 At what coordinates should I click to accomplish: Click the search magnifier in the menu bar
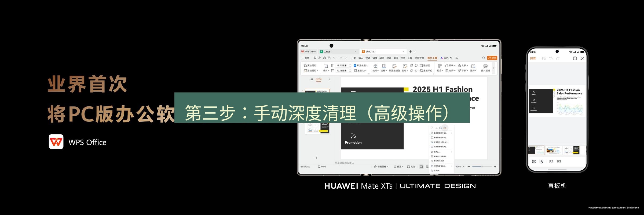(458, 58)
